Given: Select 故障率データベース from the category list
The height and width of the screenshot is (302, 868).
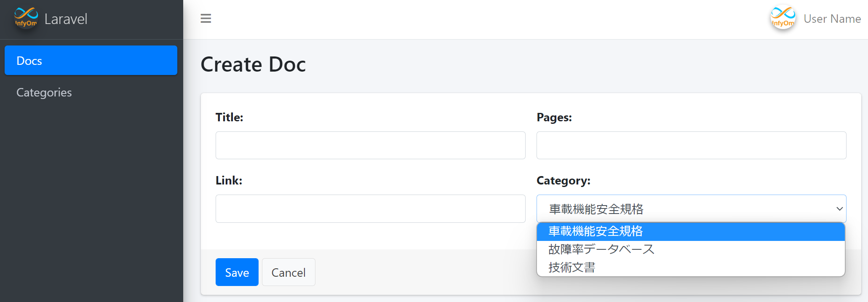Looking at the screenshot, I should tap(601, 249).
